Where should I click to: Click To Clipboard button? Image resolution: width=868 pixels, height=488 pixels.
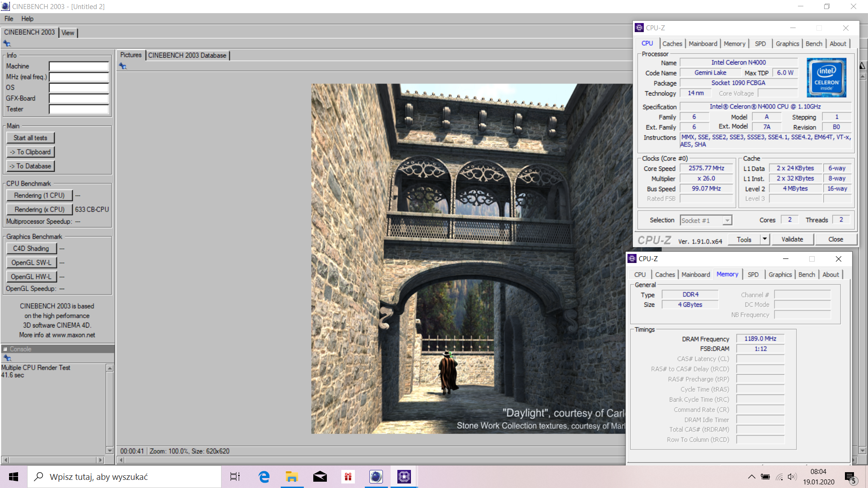[x=30, y=152]
